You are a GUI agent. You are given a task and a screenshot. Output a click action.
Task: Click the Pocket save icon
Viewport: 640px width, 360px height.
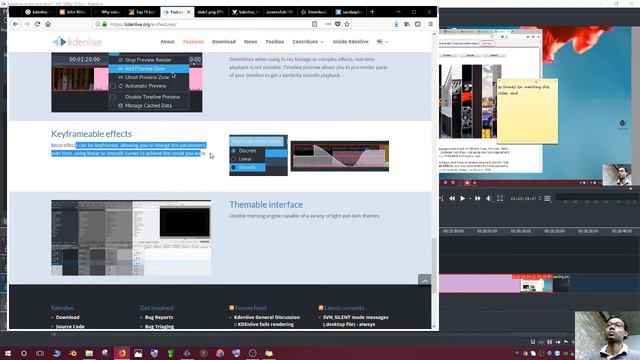(x=338, y=24)
